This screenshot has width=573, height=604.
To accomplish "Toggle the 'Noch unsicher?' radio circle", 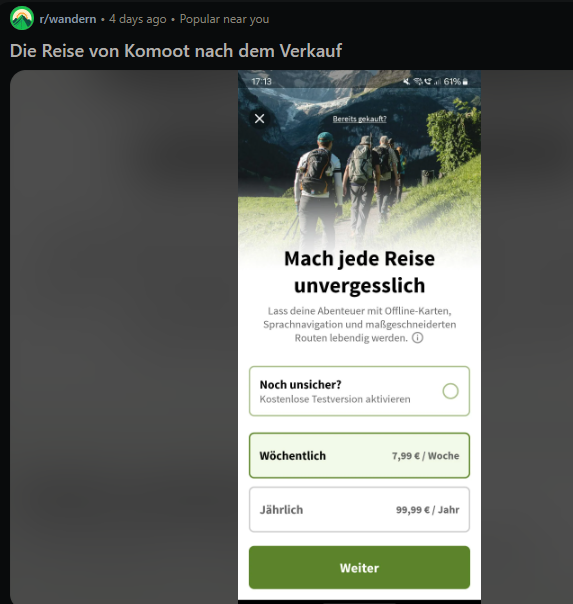I will [451, 391].
